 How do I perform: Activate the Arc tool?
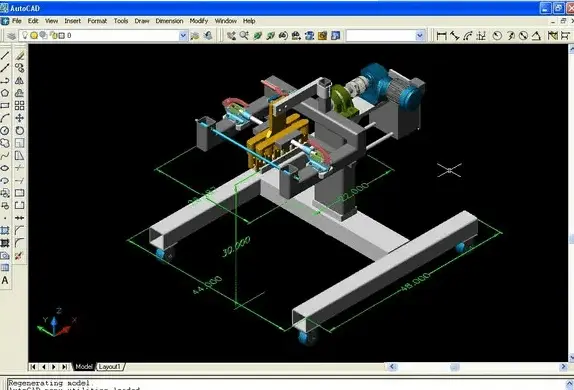point(5,118)
